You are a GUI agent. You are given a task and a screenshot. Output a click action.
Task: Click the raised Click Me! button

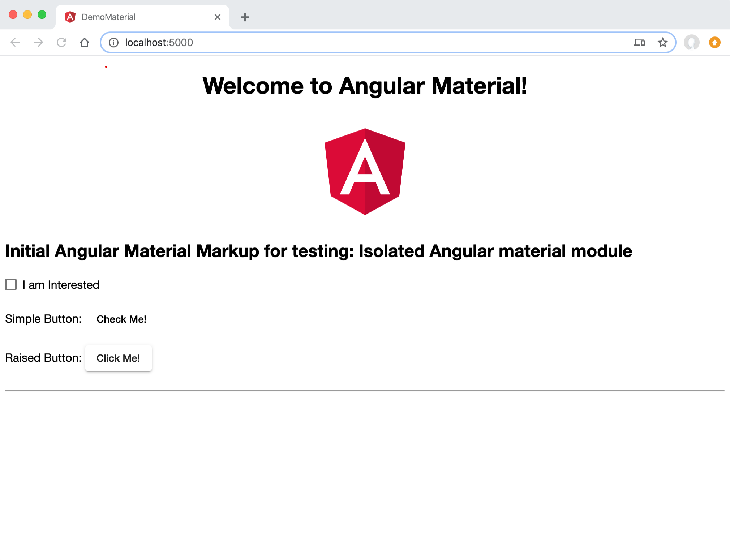tap(119, 358)
